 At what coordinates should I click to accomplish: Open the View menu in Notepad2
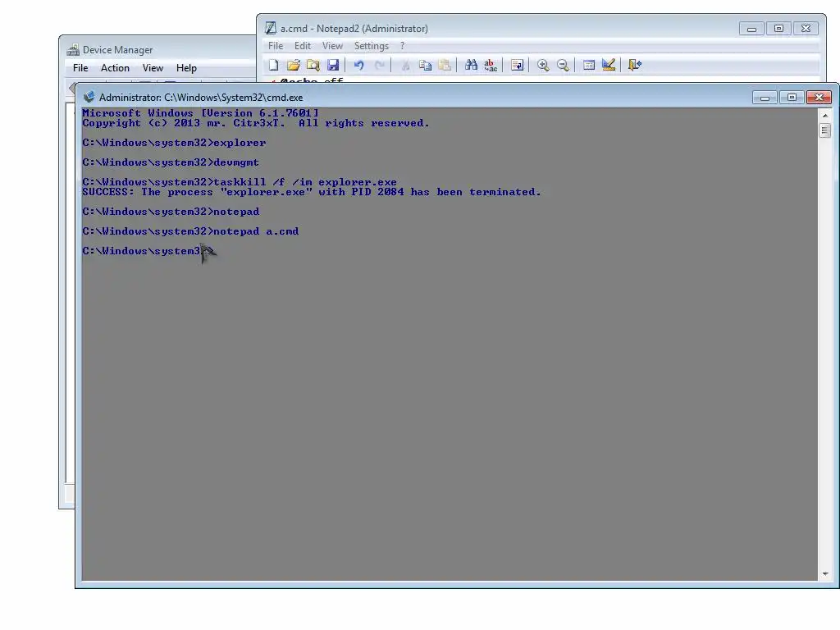[x=332, y=46]
